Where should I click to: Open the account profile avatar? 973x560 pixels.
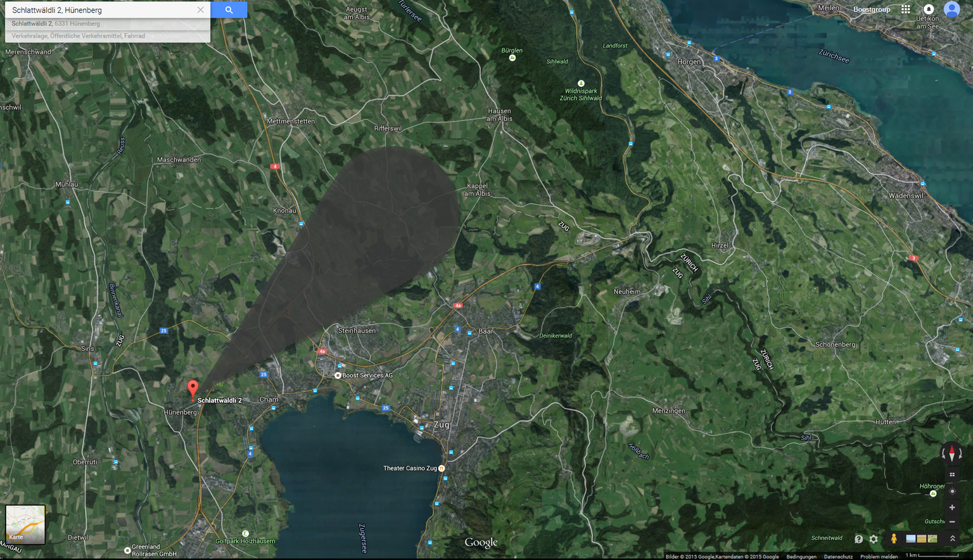point(951,10)
